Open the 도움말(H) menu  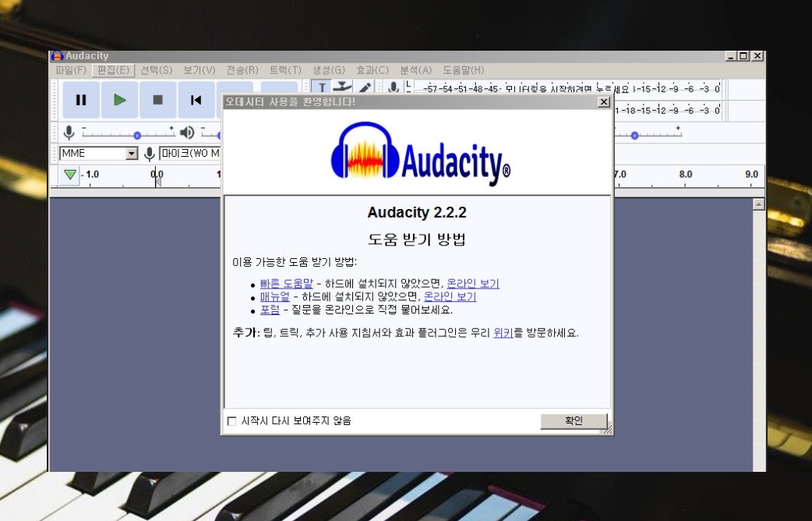(x=464, y=70)
